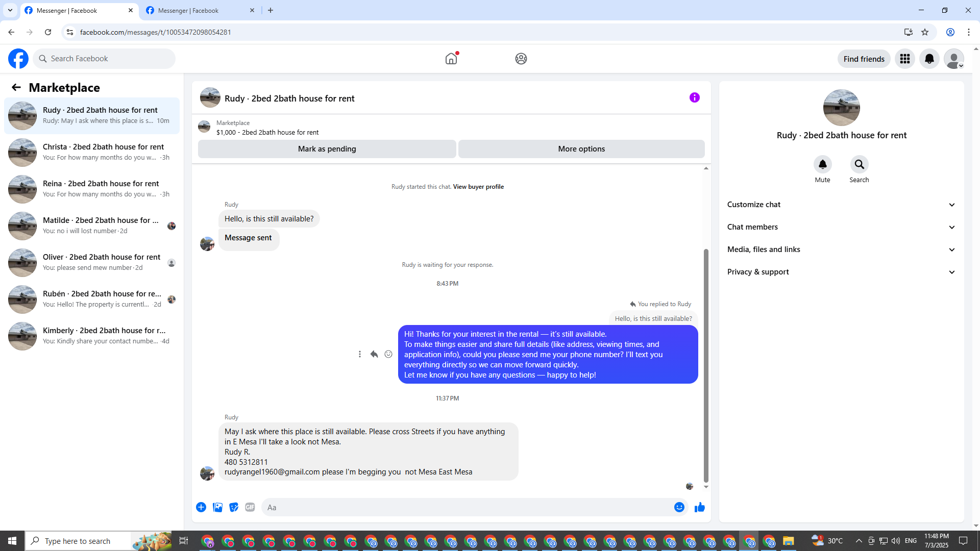The width and height of the screenshot is (980, 551).
Task: Click Mark as pending button
Action: pyautogui.click(x=327, y=149)
